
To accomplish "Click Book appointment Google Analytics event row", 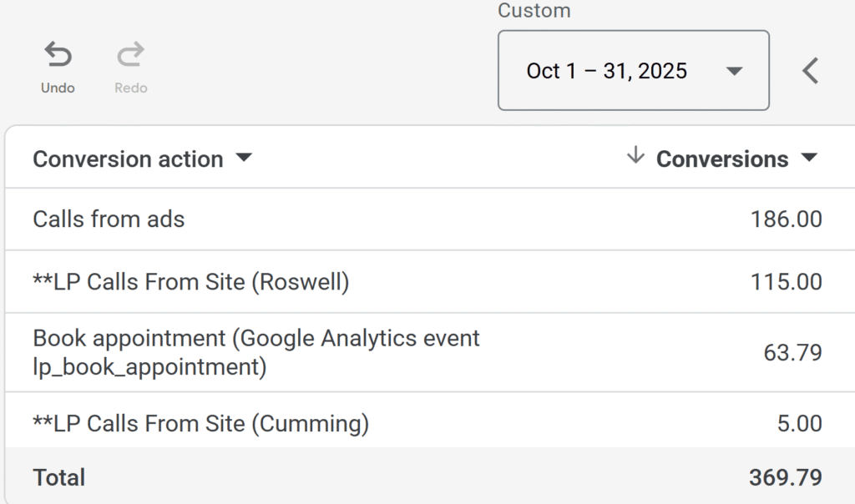I will coord(430,352).
